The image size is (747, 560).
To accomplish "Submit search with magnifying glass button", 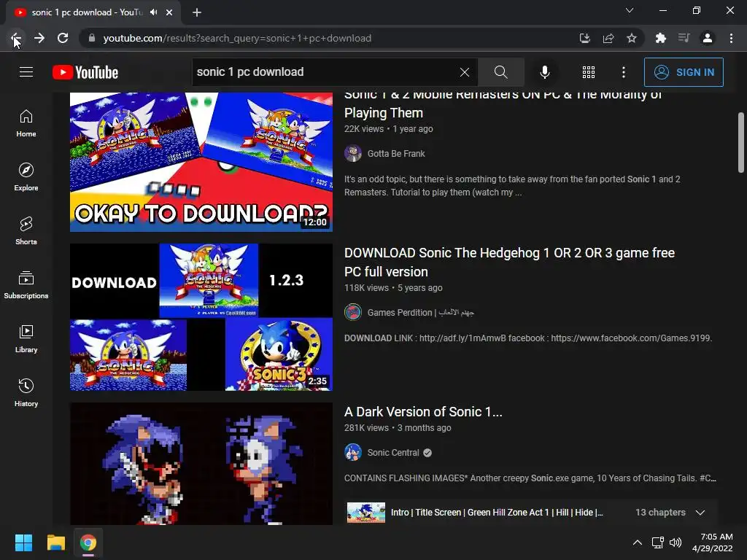I will 500,72.
